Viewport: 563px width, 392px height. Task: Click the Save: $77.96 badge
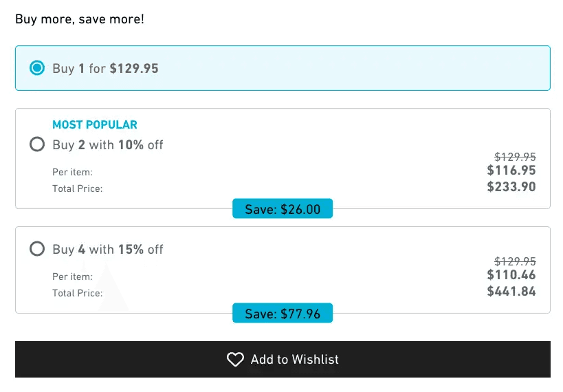pyautogui.click(x=283, y=314)
